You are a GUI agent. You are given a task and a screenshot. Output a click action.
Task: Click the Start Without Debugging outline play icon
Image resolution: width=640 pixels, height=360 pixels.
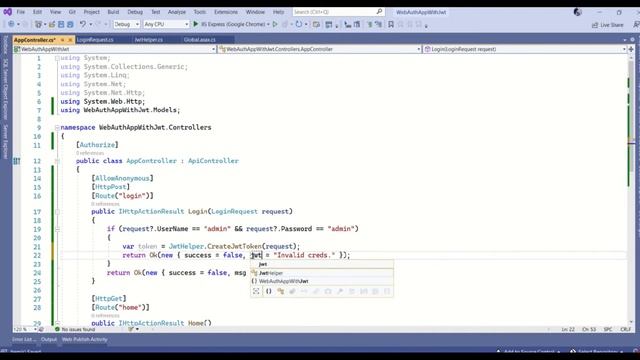tap(275, 24)
